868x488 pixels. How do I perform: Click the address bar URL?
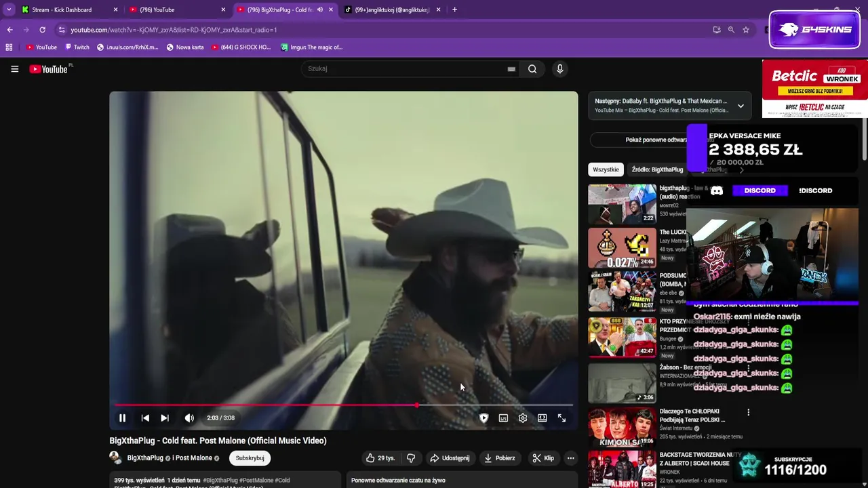click(174, 30)
